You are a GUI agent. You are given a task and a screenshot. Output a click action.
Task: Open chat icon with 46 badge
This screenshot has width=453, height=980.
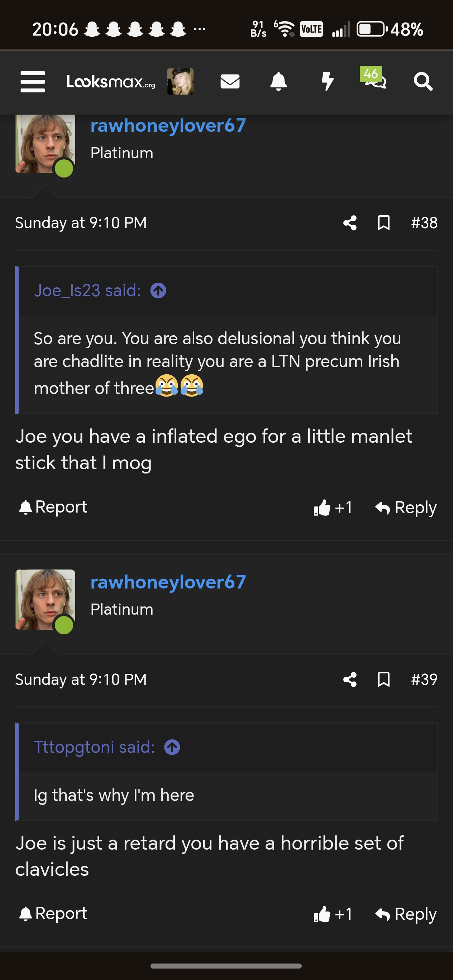[x=375, y=80]
